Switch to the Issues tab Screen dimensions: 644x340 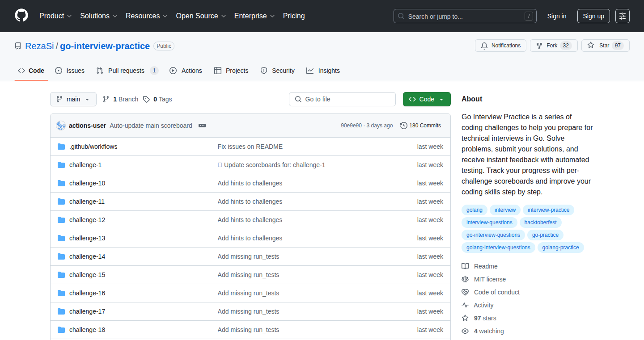[x=70, y=71]
